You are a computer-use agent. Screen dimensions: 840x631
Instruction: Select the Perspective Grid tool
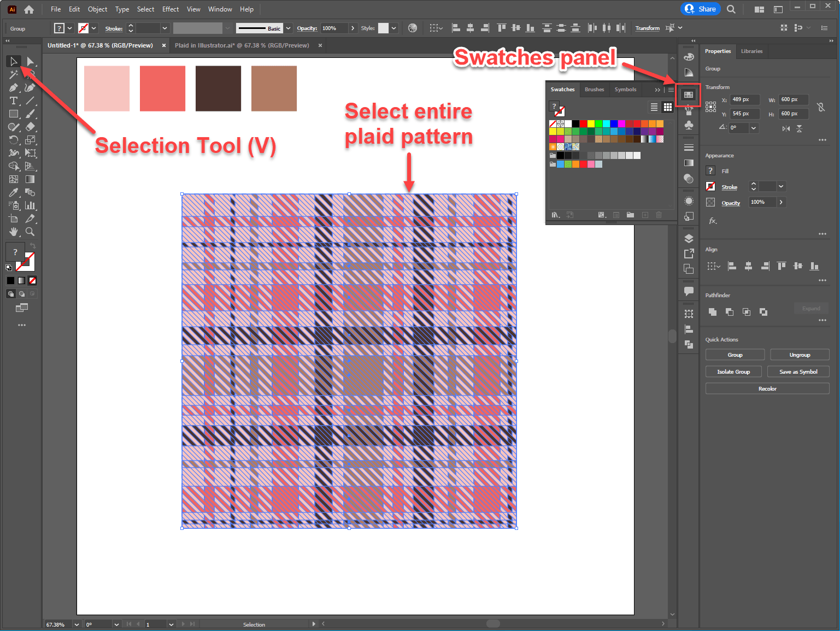point(30,166)
